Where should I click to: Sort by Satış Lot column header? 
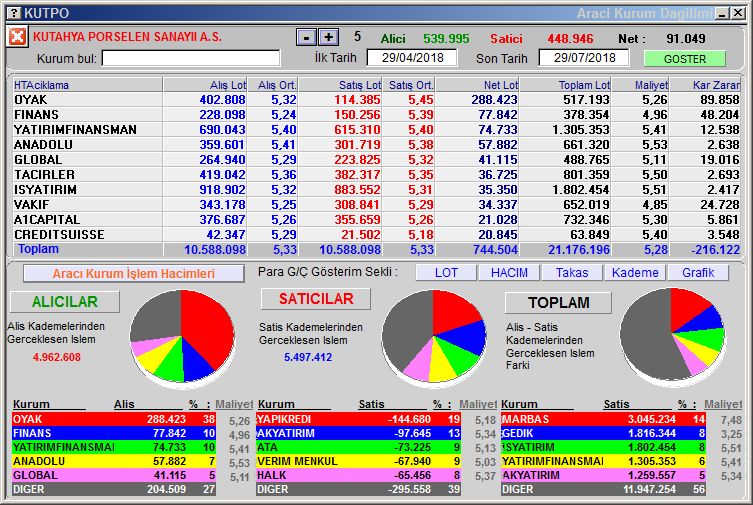[x=340, y=85]
